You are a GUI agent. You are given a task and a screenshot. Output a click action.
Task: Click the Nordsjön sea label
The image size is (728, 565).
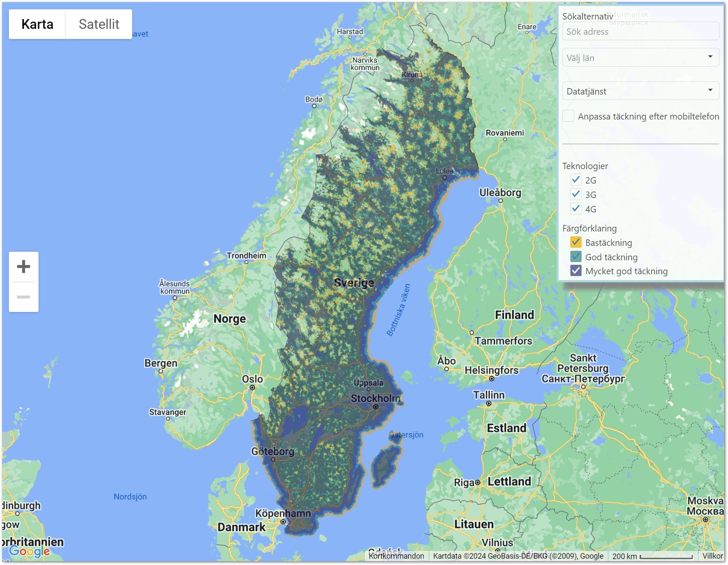point(130,497)
